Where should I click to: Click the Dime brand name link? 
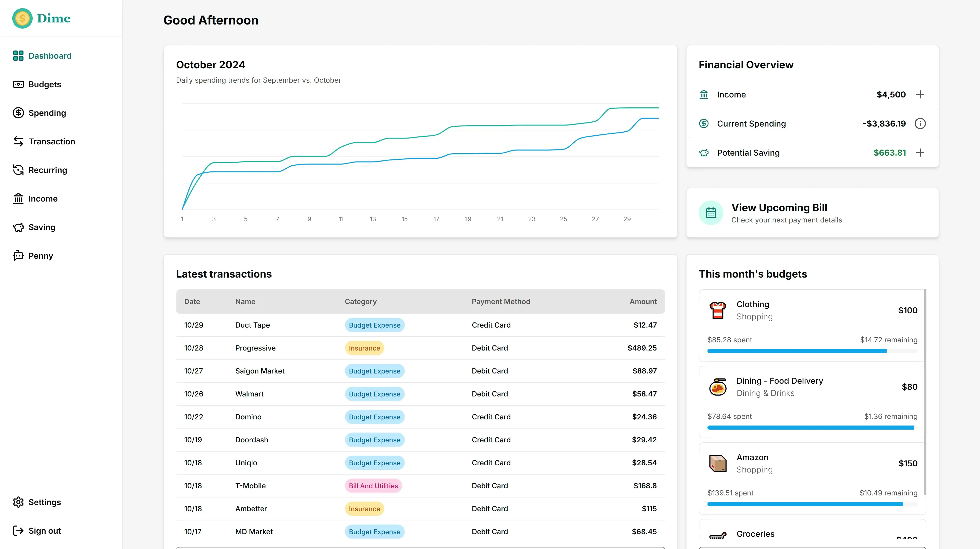(x=54, y=18)
